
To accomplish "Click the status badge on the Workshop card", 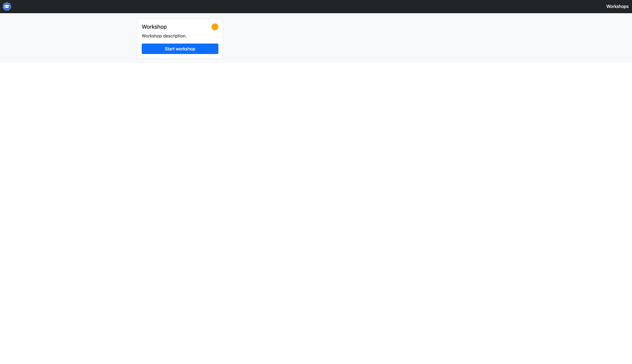I will pos(215,27).
